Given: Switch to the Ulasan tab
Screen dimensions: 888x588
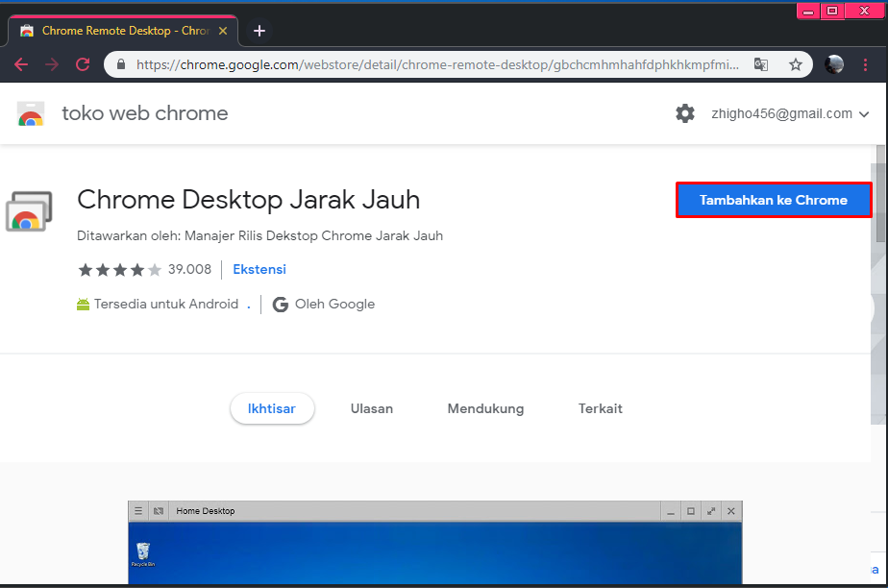Looking at the screenshot, I should tap(372, 408).
